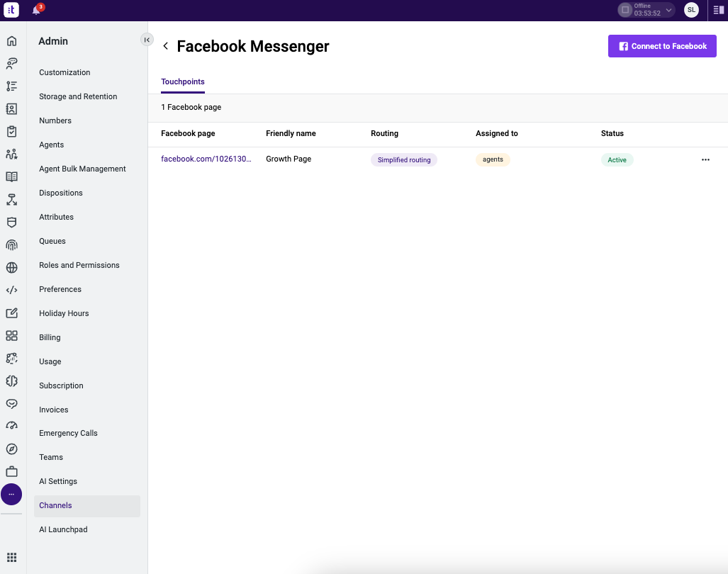728x574 pixels.
Task: Click Connect to Facebook button
Action: (662, 46)
